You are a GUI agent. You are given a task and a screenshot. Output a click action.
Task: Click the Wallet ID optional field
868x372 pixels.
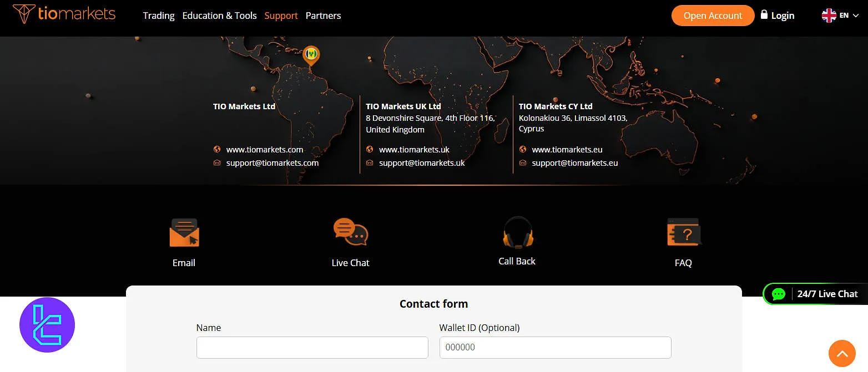[x=554, y=347]
